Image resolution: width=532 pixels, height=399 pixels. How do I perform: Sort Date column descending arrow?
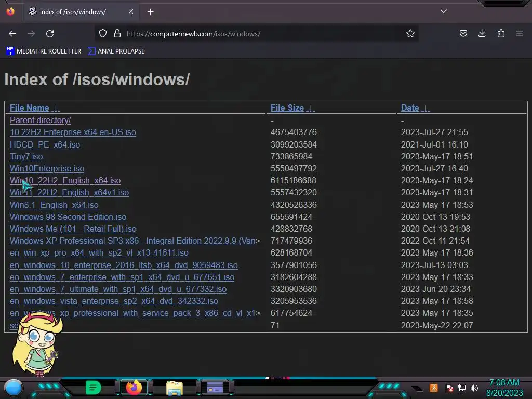tap(425, 109)
